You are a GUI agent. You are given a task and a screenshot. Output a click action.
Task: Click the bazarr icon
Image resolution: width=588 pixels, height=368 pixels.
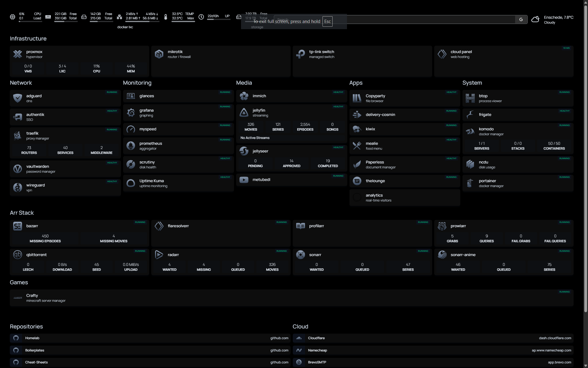pos(17,226)
